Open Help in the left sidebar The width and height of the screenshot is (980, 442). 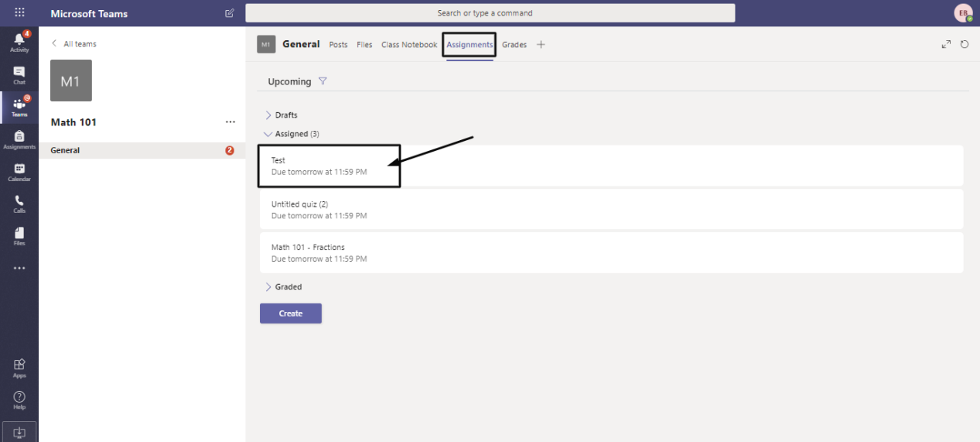click(x=19, y=400)
